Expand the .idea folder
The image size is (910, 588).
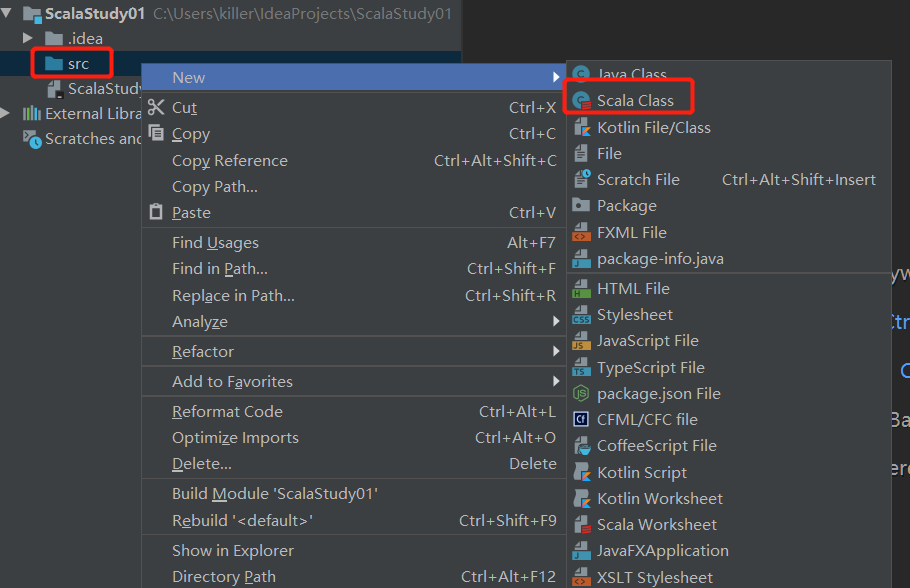coord(27,38)
